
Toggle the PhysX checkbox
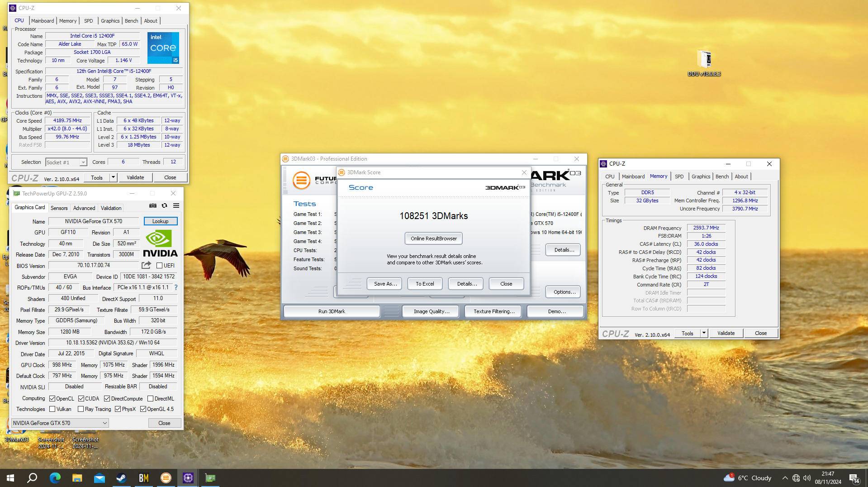[118, 409]
